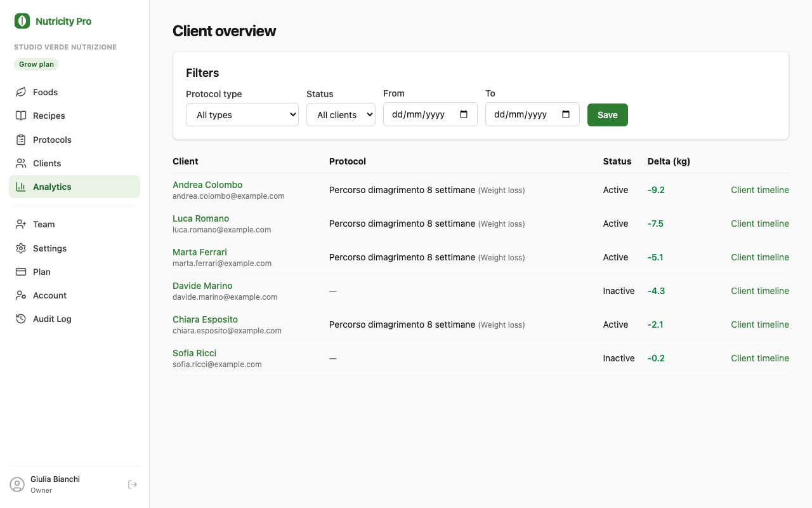Open the Protocol type dropdown
This screenshot has height=508, width=812.
click(x=242, y=115)
